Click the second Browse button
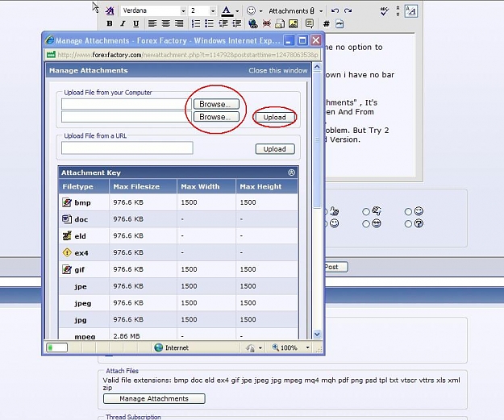Viewport: 504px width, 420px height. tap(216, 117)
